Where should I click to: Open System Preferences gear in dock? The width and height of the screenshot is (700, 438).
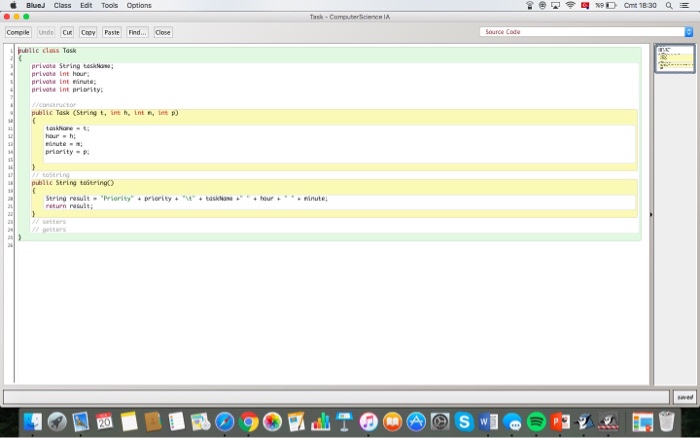click(x=440, y=421)
